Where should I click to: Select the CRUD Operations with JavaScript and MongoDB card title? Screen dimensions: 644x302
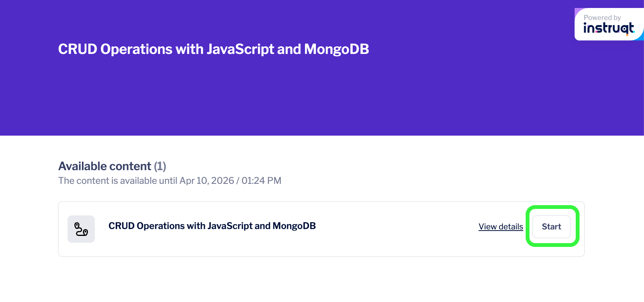(212, 226)
